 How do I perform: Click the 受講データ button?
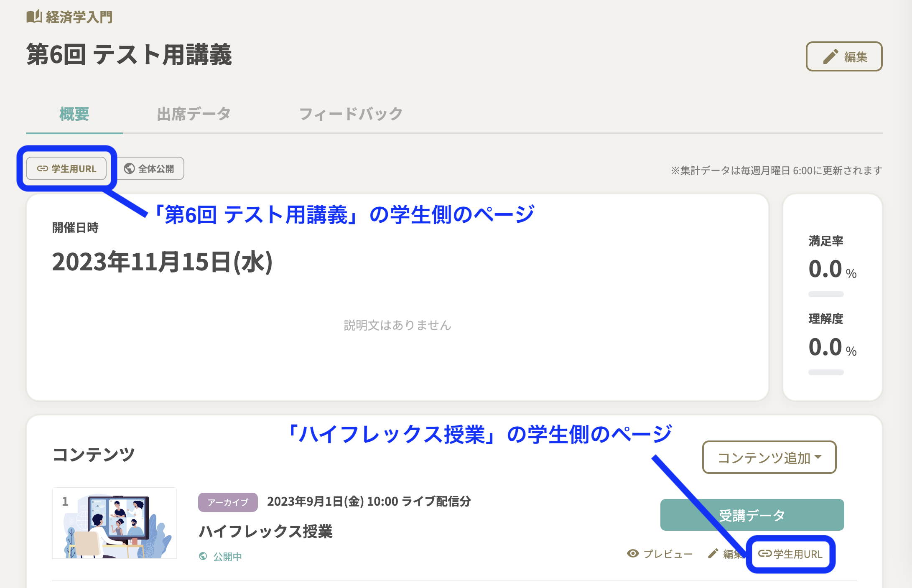click(752, 515)
